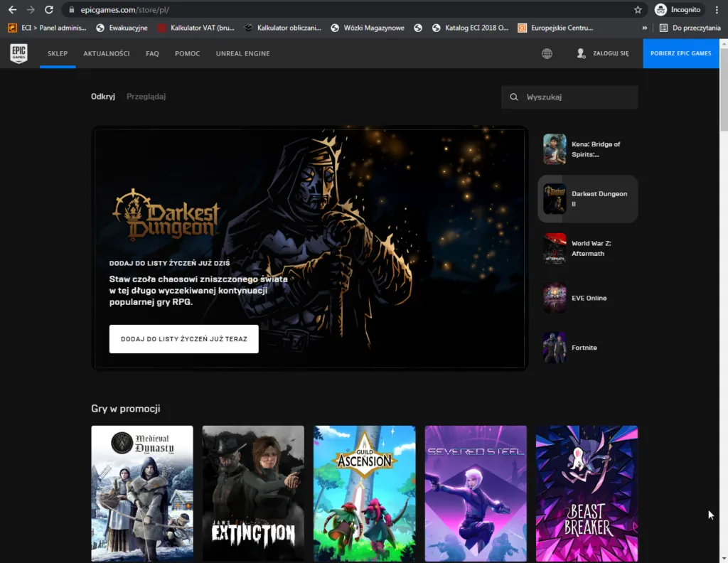Click the browser forward arrow

coord(31,10)
